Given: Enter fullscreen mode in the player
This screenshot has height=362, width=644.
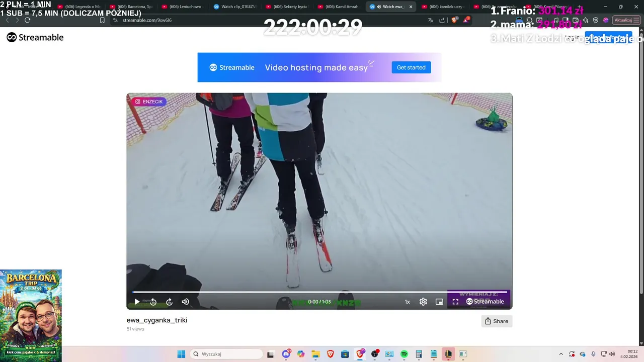Looking at the screenshot, I should (455, 302).
